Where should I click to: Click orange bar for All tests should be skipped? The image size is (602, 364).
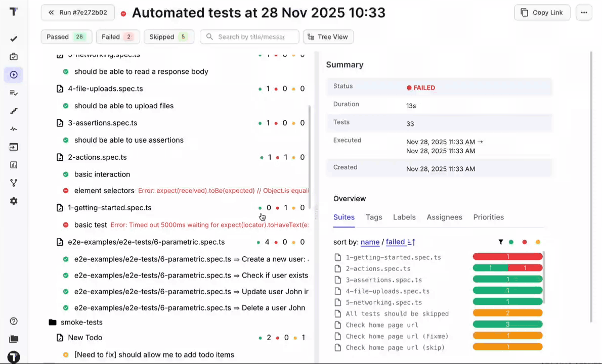pos(507,313)
